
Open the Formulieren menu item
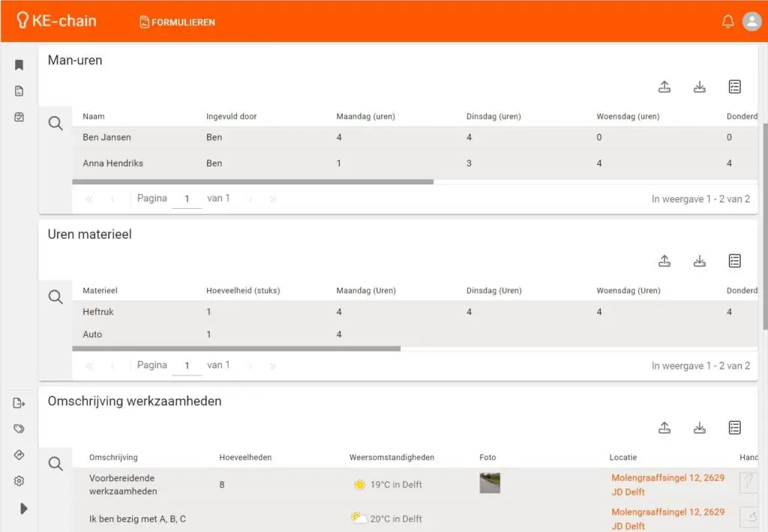177,22
